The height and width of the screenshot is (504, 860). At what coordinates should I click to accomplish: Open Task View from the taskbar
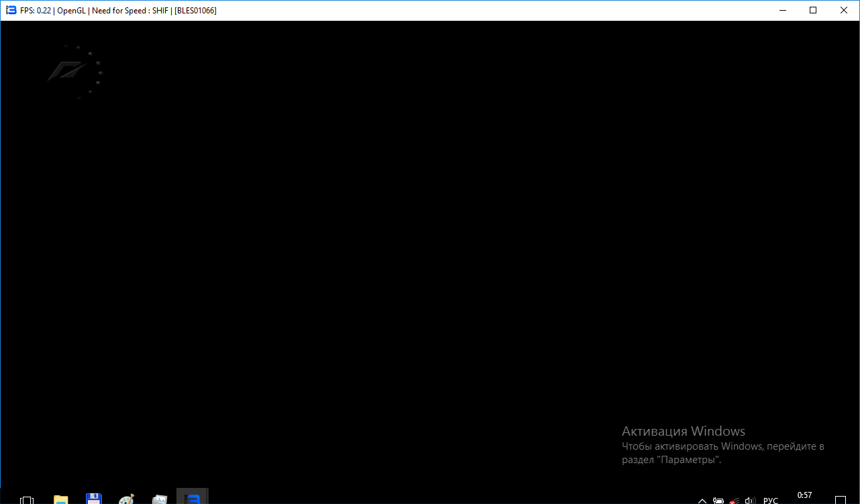point(27,499)
